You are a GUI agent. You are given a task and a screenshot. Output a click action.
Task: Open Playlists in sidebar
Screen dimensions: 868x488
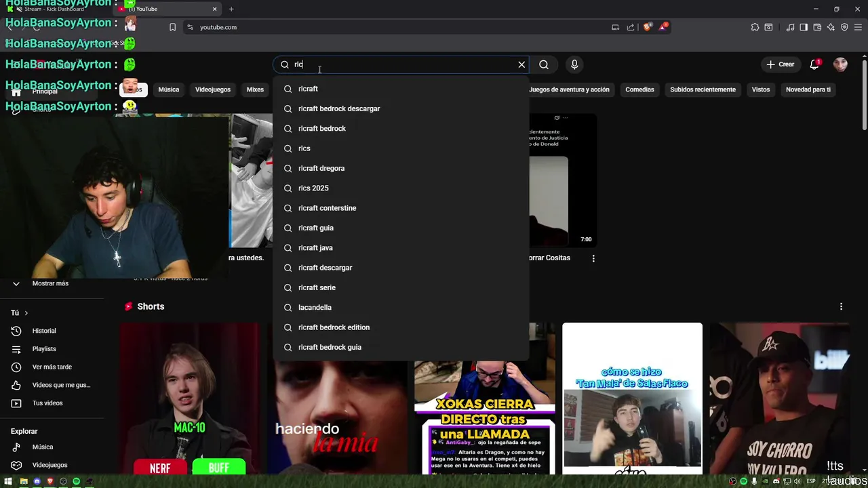point(52,349)
